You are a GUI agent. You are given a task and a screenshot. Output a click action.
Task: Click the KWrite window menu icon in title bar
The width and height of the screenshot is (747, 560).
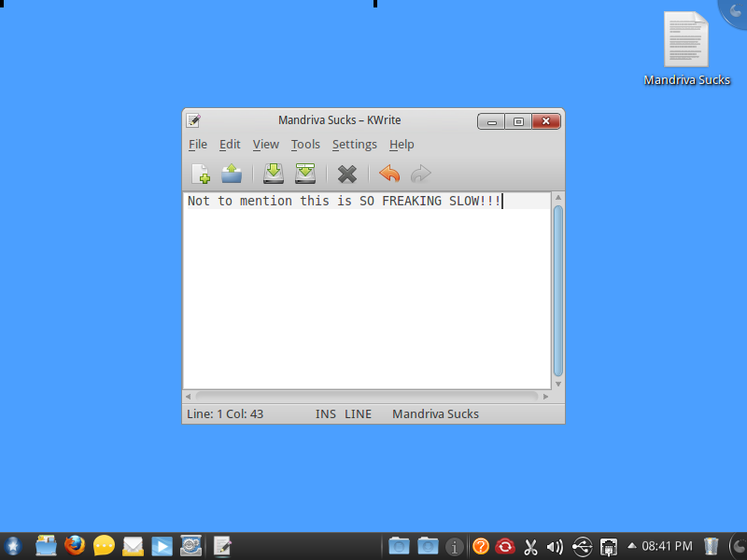click(193, 120)
